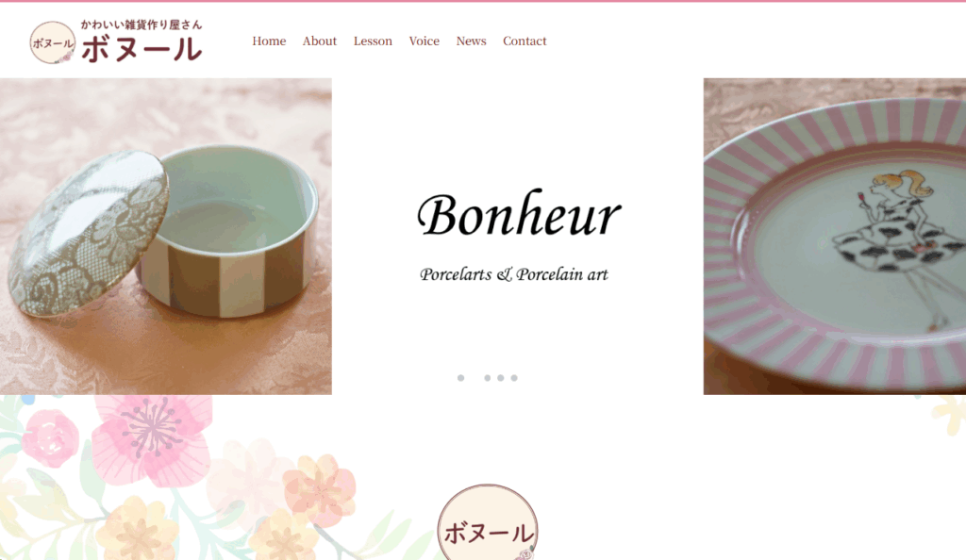Select the rightmost carousel pagination dot
966x560 pixels.
point(514,378)
